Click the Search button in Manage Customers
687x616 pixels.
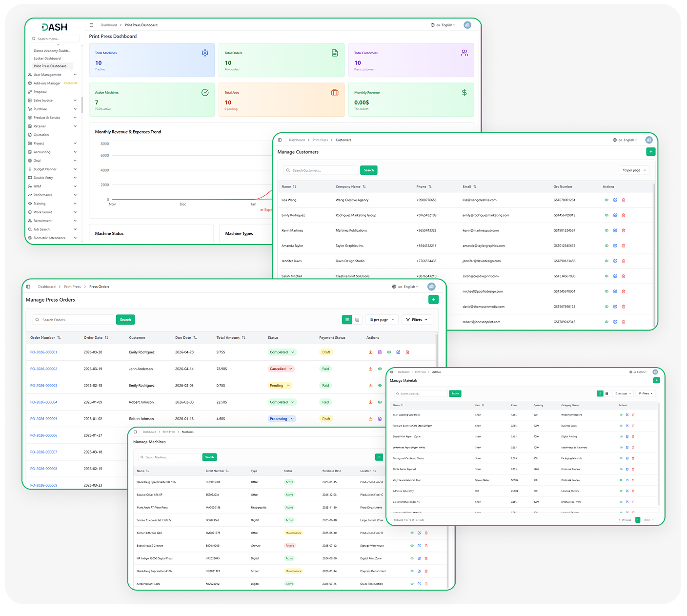click(x=369, y=170)
